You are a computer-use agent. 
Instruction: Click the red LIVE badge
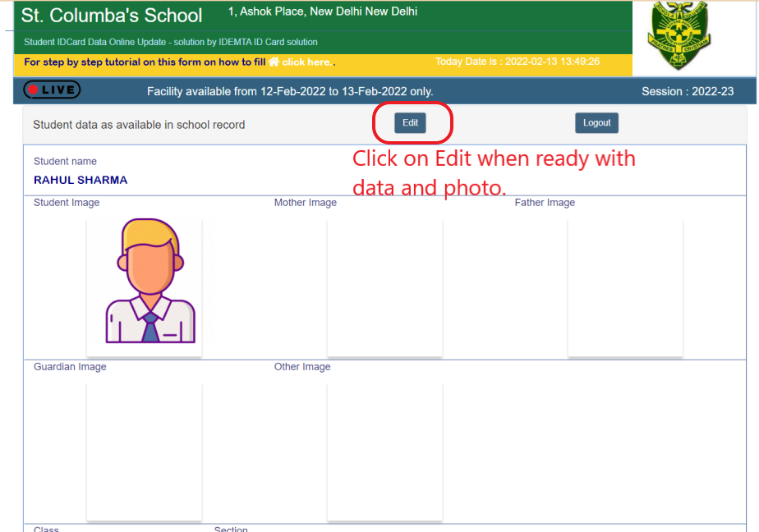pyautogui.click(x=52, y=90)
